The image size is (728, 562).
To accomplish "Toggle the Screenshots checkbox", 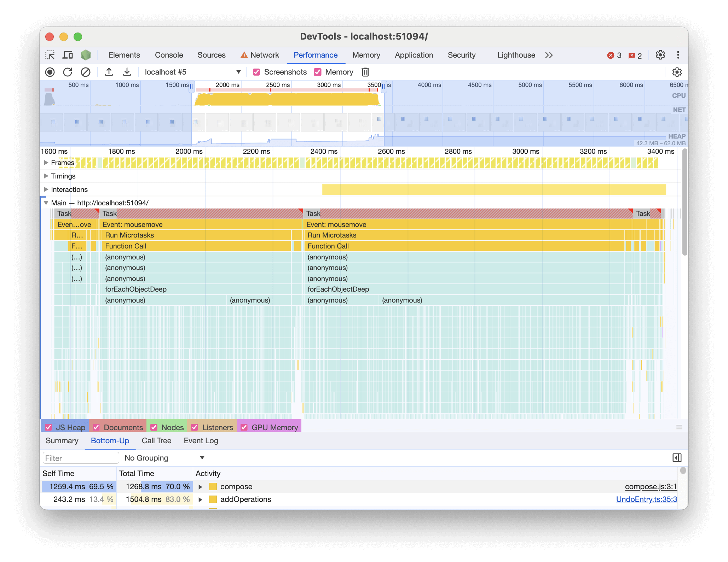I will click(255, 72).
